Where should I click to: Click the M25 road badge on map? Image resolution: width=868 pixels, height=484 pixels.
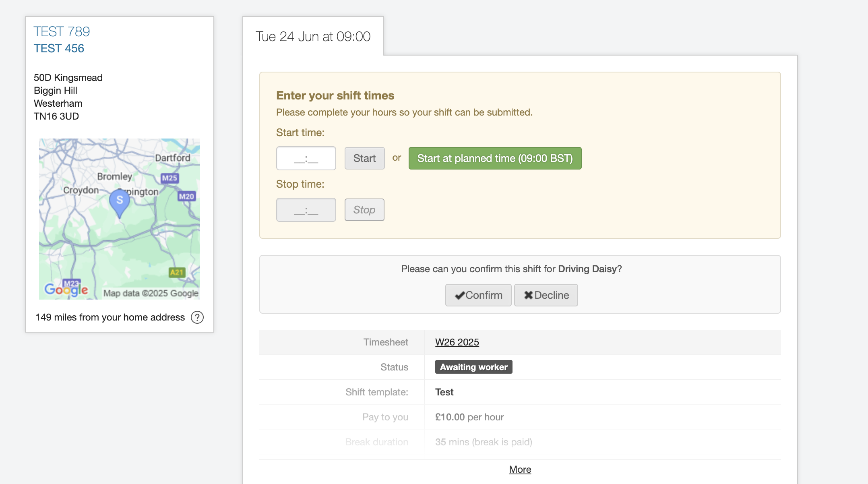[169, 178]
